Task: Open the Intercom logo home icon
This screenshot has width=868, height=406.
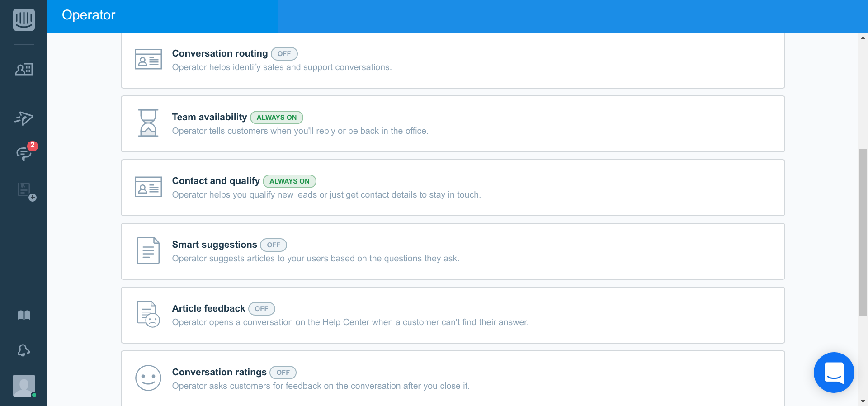Action: (x=24, y=19)
